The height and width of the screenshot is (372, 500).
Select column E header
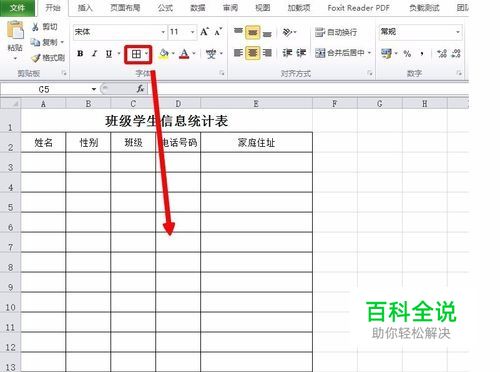pos(256,104)
